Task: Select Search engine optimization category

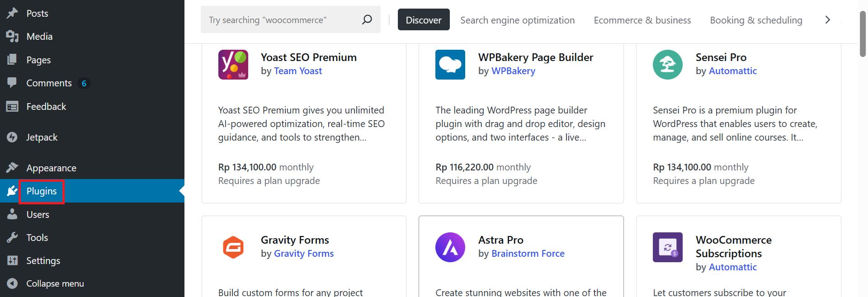Action: [518, 20]
